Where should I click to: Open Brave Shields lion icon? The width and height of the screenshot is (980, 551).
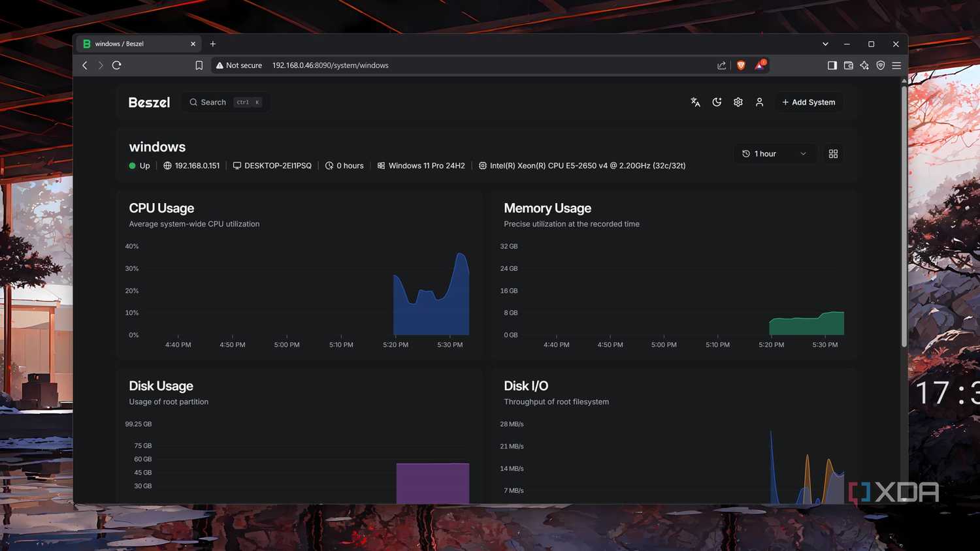(741, 65)
